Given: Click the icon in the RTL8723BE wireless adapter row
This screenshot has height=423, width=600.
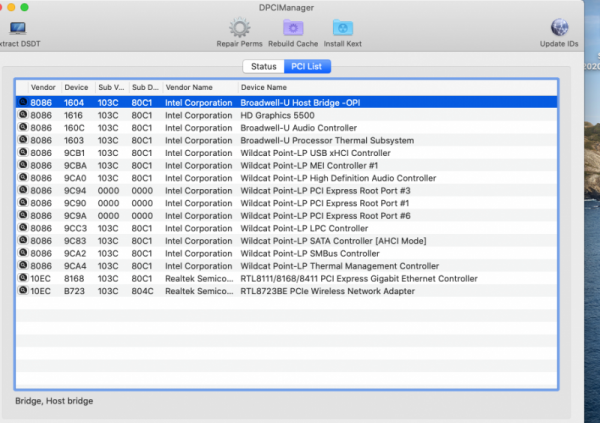Looking at the screenshot, I should pyautogui.click(x=22, y=291).
